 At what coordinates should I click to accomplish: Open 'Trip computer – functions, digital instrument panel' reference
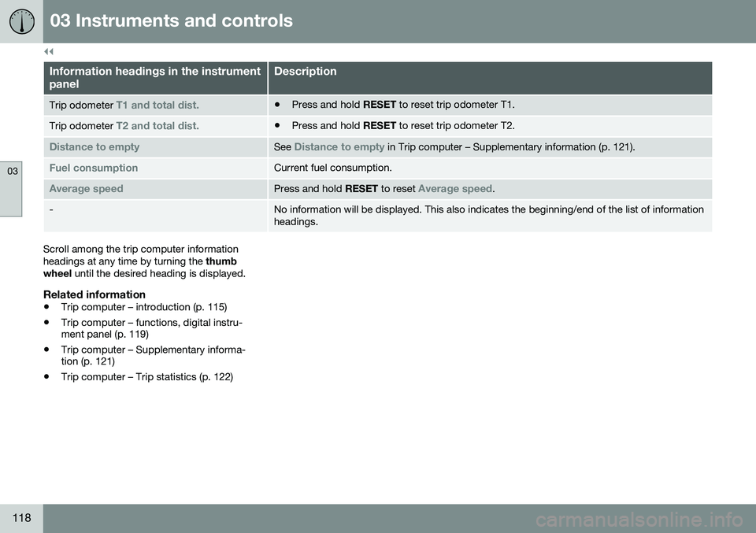pyautogui.click(x=151, y=328)
